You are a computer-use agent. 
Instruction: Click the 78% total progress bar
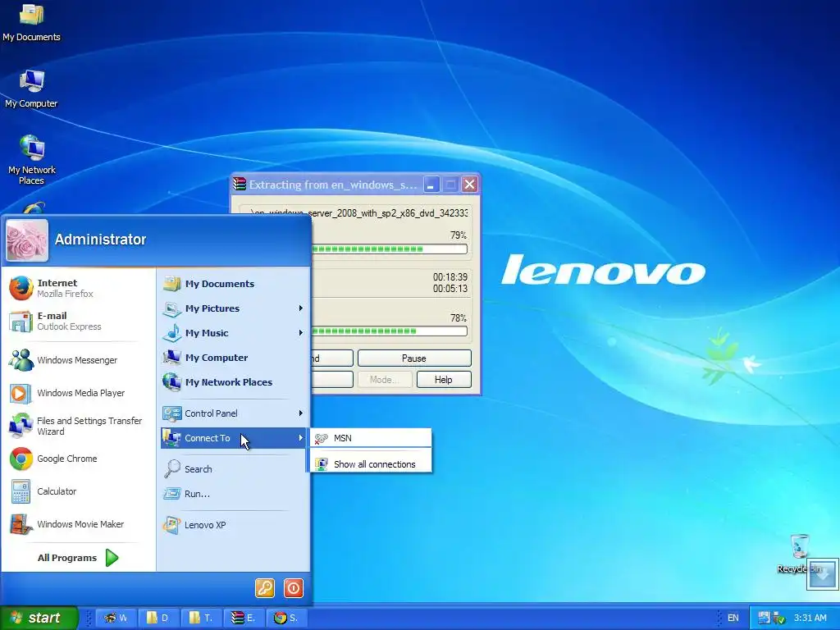389,331
